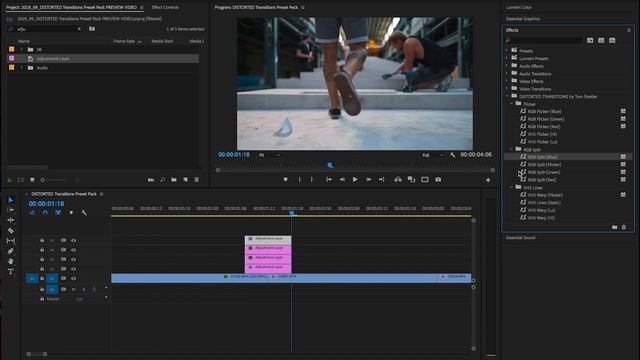Delete selected item in Project panel
This screenshot has height=360, width=640.
pyautogui.click(x=197, y=180)
